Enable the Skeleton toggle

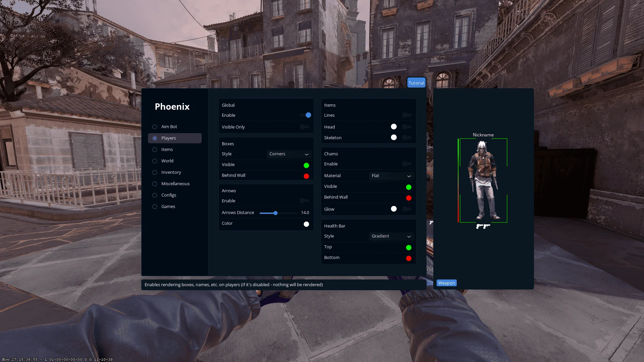point(406,138)
